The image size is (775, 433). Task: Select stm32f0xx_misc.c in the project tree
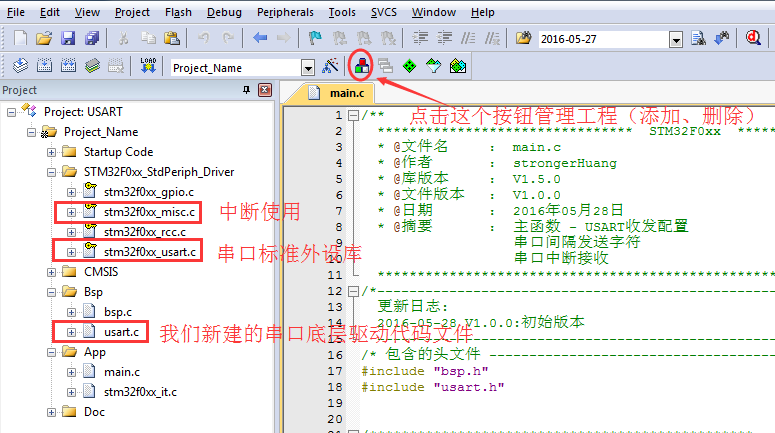pos(149,212)
